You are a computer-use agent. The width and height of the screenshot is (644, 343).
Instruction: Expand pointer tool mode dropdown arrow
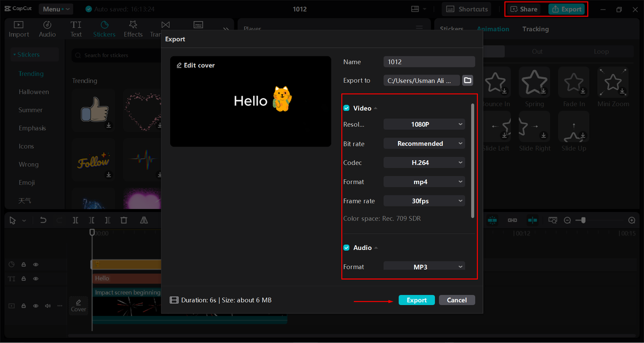click(24, 221)
